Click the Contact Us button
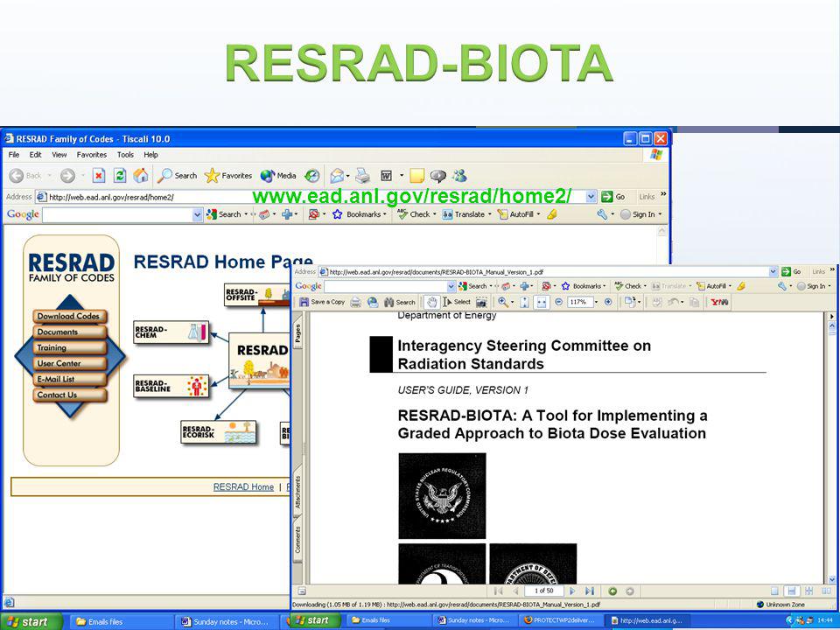 (x=70, y=395)
